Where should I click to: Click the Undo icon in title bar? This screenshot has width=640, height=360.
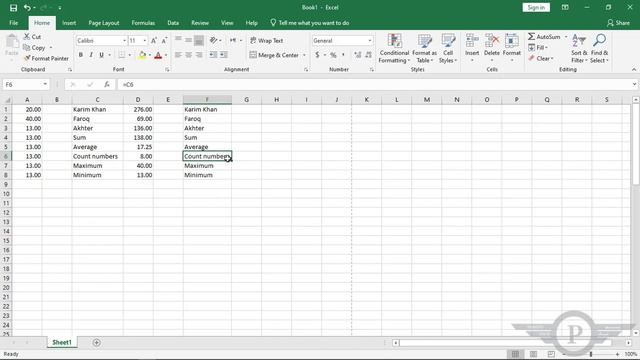click(27, 8)
